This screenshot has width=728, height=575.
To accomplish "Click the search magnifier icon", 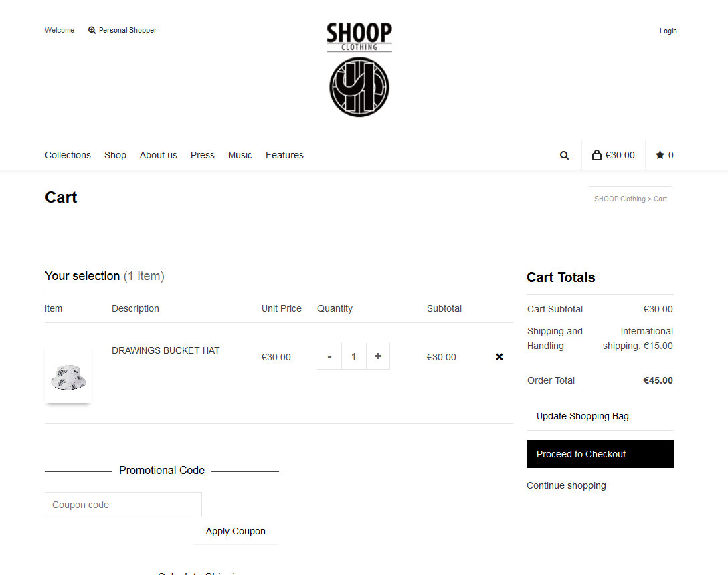I will click(x=564, y=155).
